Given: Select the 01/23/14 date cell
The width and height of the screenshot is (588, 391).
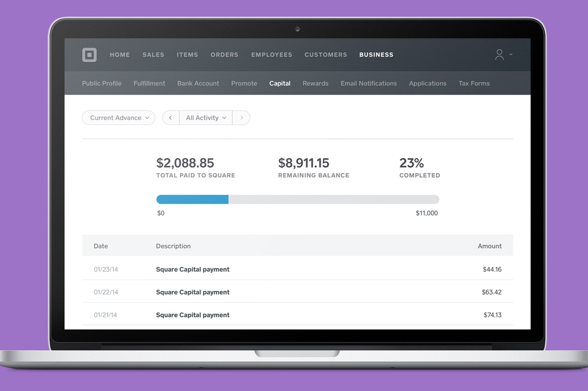Looking at the screenshot, I should tap(106, 269).
